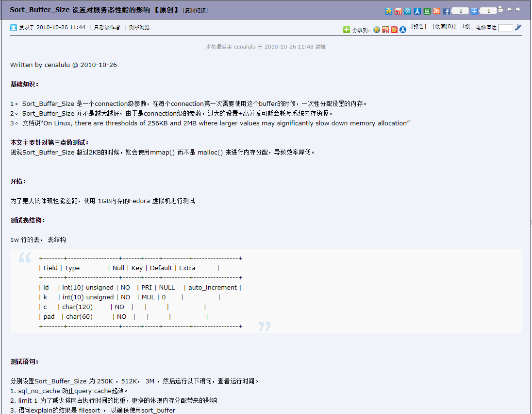Click the thread title Sort_Buffer_Size 设置对服务器性能的影响
532x414 pixels.
(x=80, y=10)
